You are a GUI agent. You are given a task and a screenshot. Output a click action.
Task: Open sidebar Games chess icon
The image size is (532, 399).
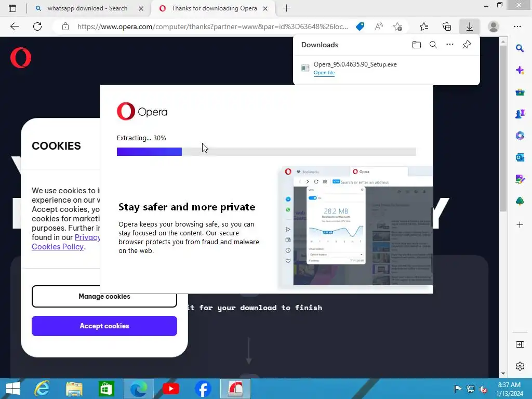point(520,114)
